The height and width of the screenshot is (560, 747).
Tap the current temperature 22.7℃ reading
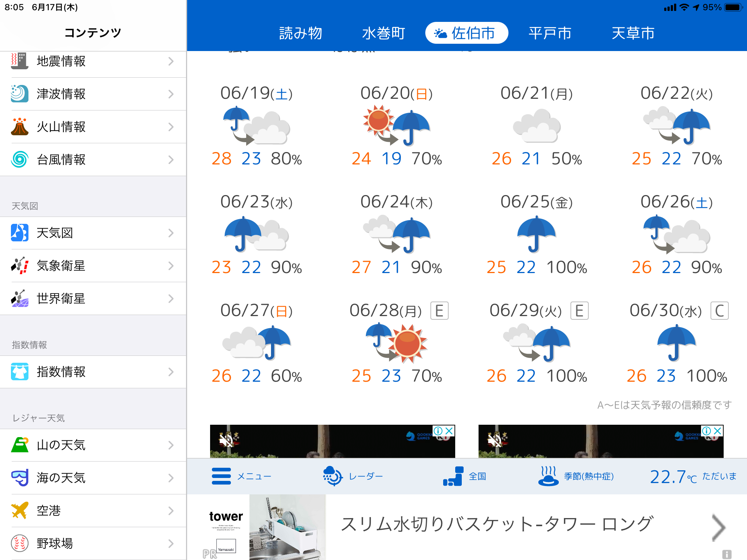673,477
